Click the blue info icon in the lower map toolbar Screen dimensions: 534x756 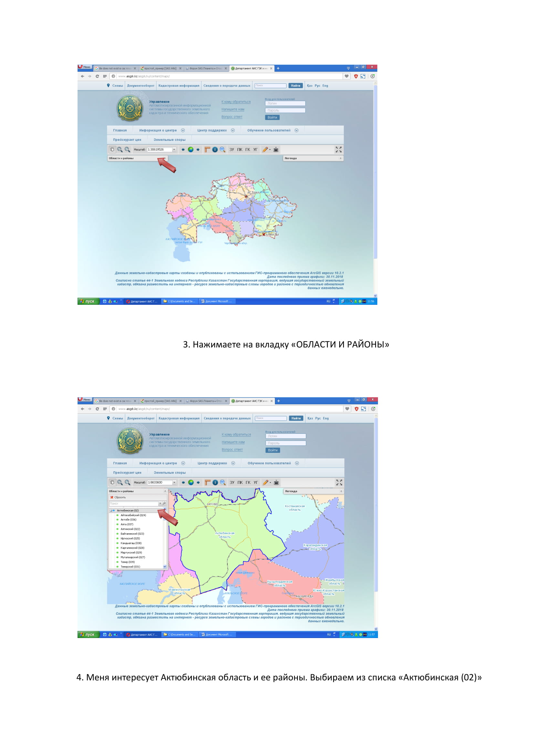[215, 482]
